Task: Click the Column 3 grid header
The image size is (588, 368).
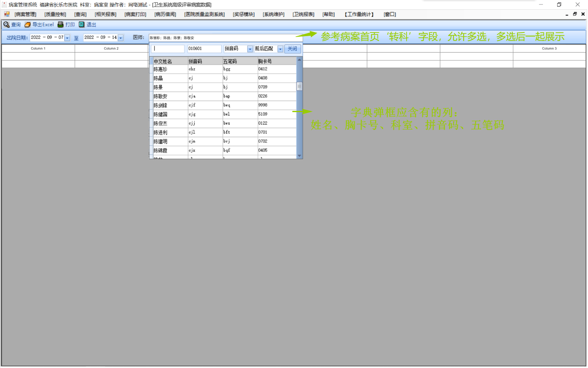Action: point(549,48)
